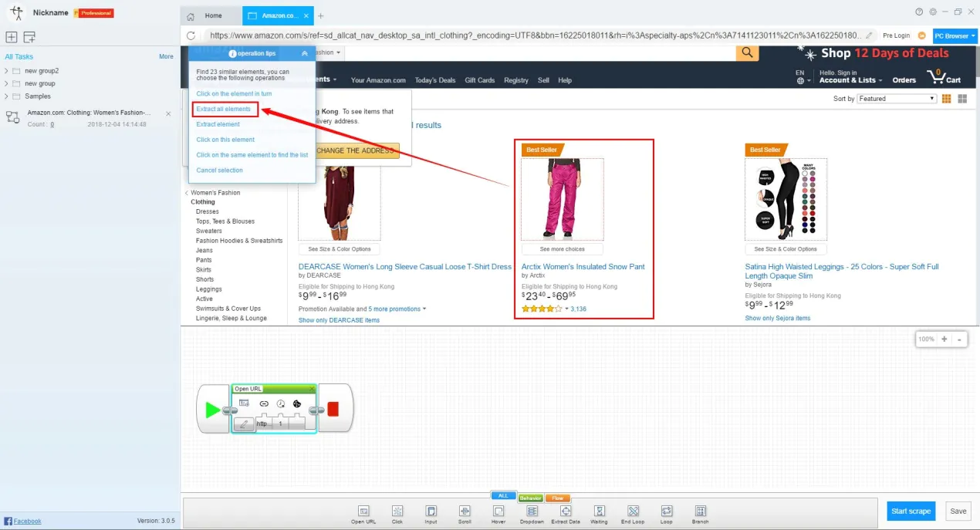This screenshot has width=980, height=530.
Task: Click the pencil edit button in Open URL block
Action: (x=244, y=424)
